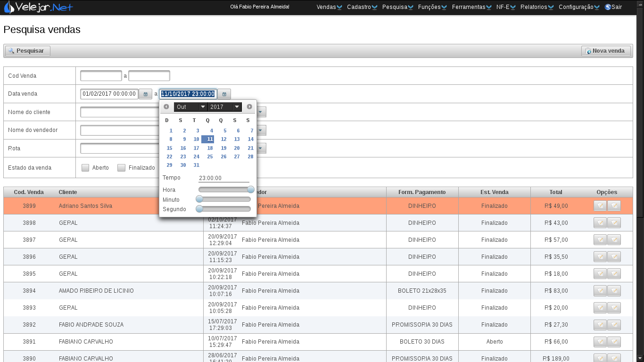The height and width of the screenshot is (362, 644).
Task: Open the Cadastro menu
Action: [362, 7]
